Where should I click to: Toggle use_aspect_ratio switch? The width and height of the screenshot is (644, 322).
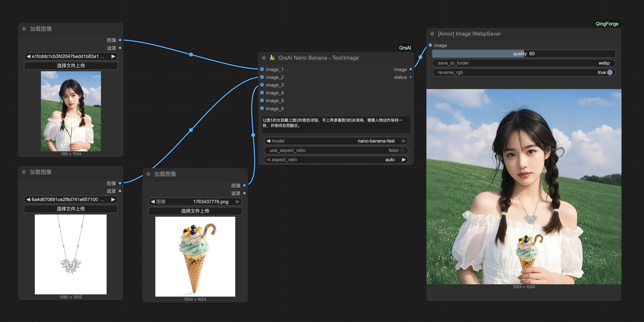[x=402, y=150]
